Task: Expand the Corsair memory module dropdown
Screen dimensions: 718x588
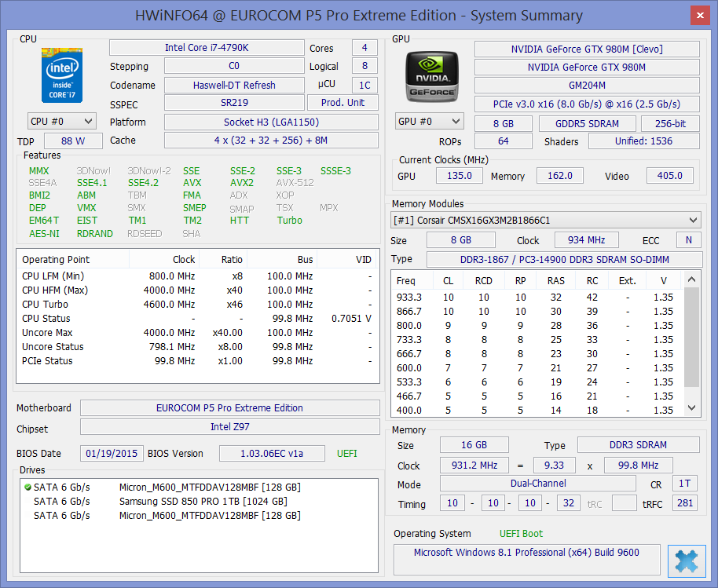Action: pos(546,220)
